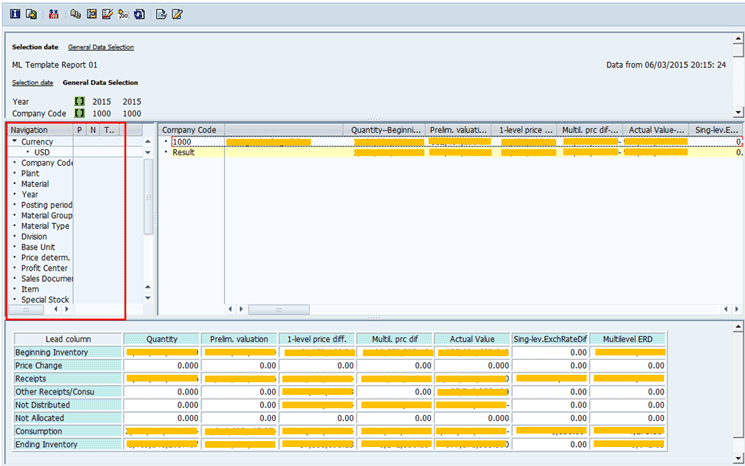This screenshot has height=466, width=745.
Task: Select the bold General Data Selection heading
Action: (x=100, y=83)
